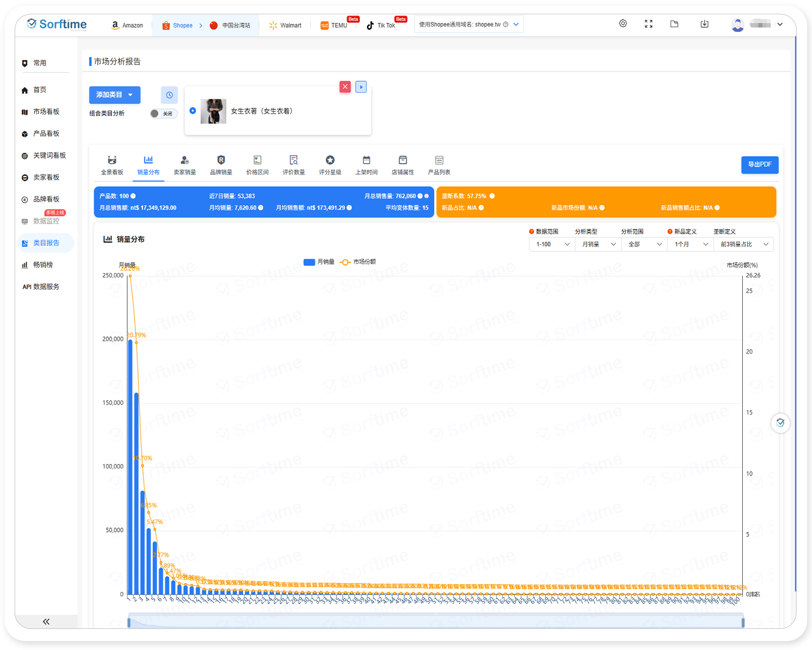This screenshot has width=812, height=650.
Task: Open the 添加类目 dropdown
Action: coord(115,95)
